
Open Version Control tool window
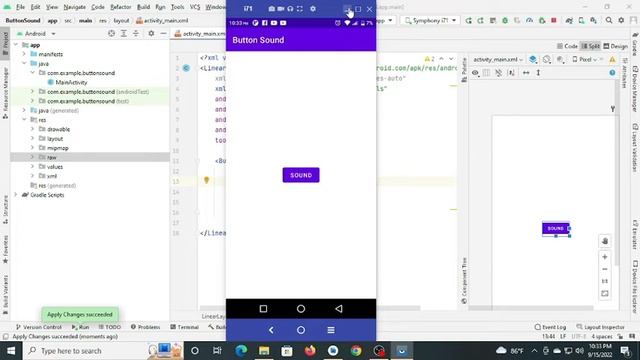pyautogui.click(x=38, y=327)
